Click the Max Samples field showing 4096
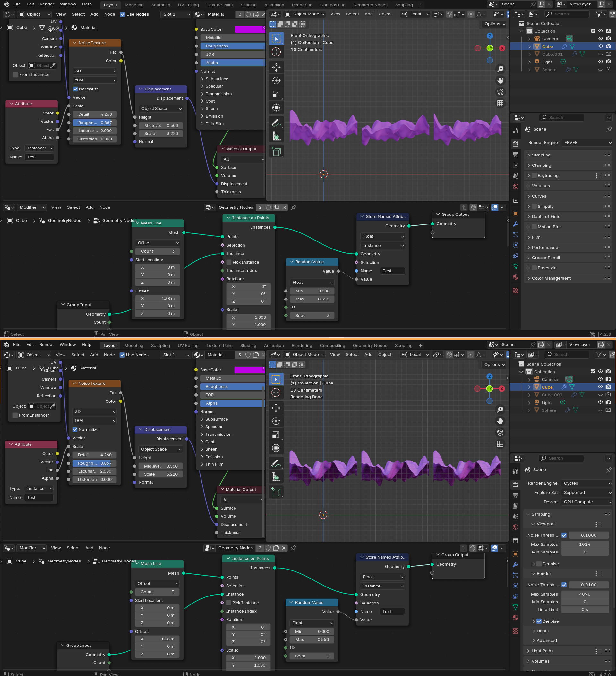Image resolution: width=616 pixels, height=676 pixels. point(585,594)
